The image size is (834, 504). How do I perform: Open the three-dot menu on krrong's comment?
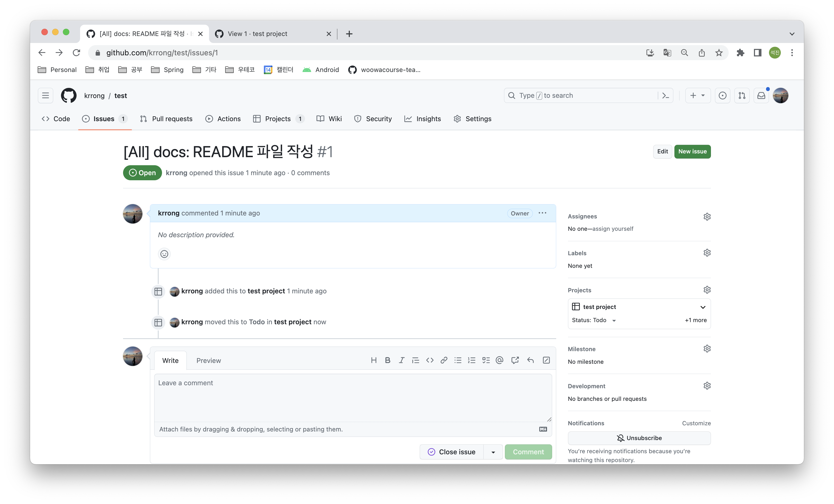542,213
